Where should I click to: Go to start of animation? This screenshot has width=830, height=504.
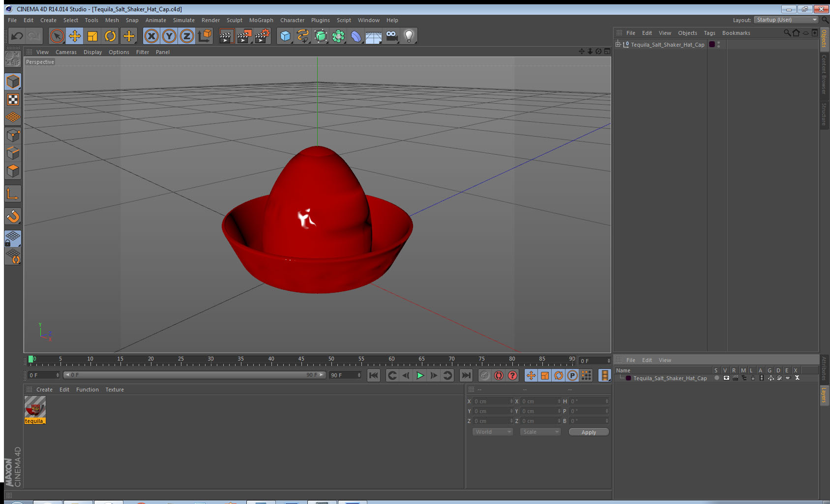coord(374,375)
